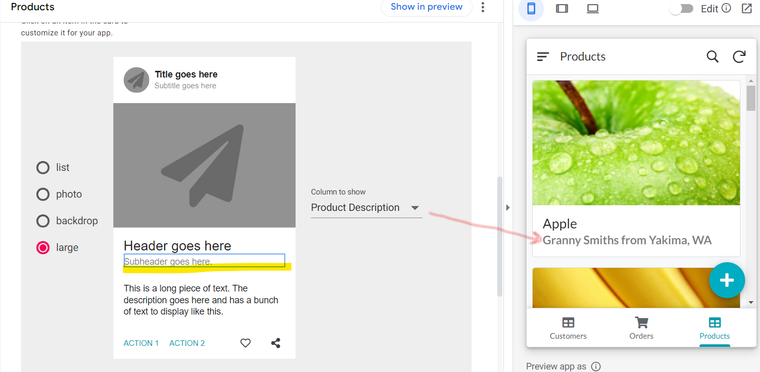The width and height of the screenshot is (760, 372).
Task: Open the Products tab in preview
Action: pyautogui.click(x=714, y=328)
